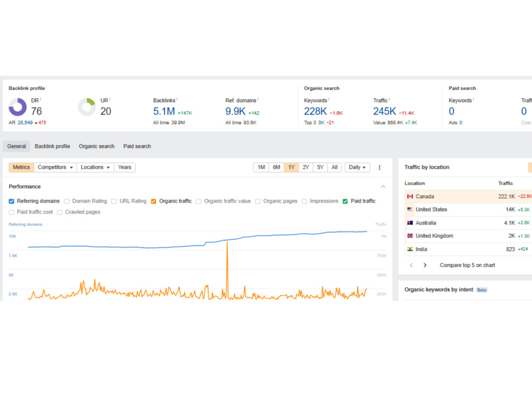Screen dimensions: 532x399
Task: Open the three-dot chart options menu
Action: (x=379, y=167)
